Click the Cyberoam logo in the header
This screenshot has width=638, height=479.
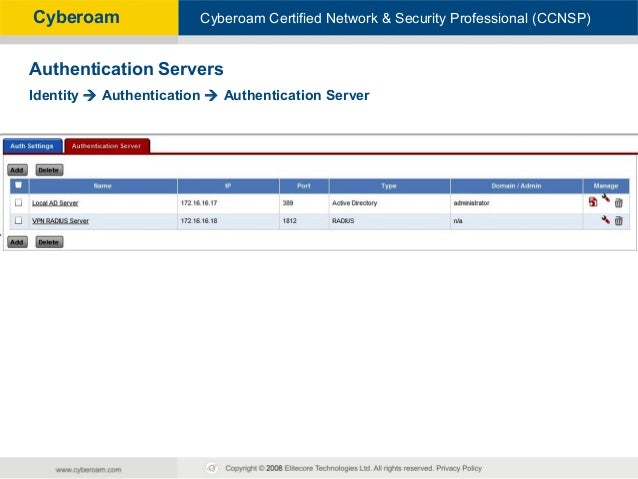coord(76,17)
